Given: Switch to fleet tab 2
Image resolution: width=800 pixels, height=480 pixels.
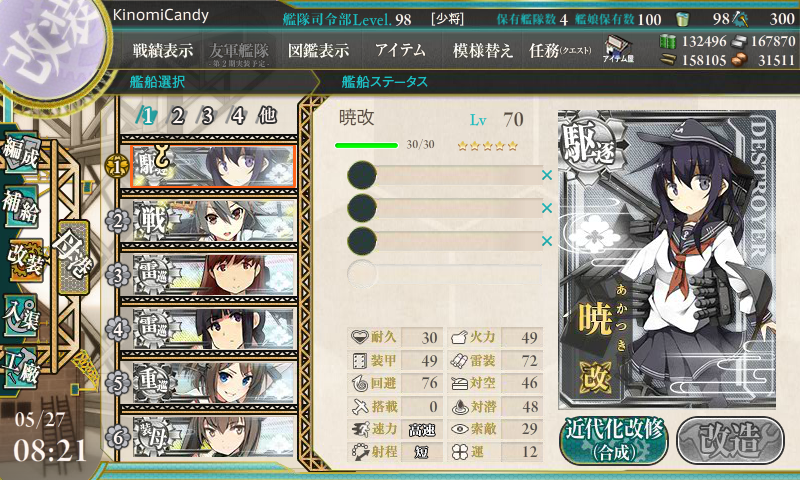Looking at the screenshot, I should coord(178,116).
